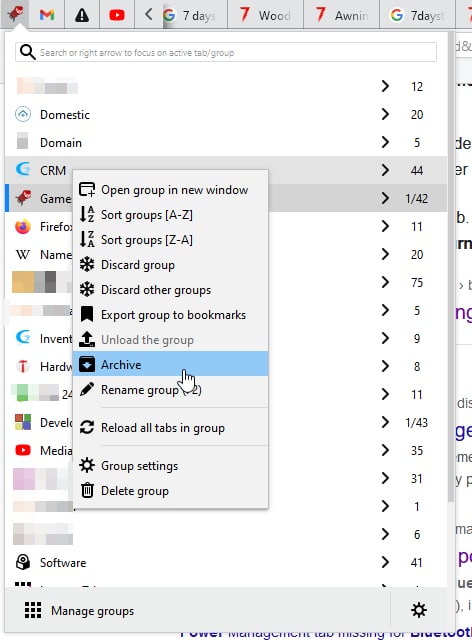The height and width of the screenshot is (640, 472).
Task: Expand the Domestic group chevron
Action: [x=385, y=114]
